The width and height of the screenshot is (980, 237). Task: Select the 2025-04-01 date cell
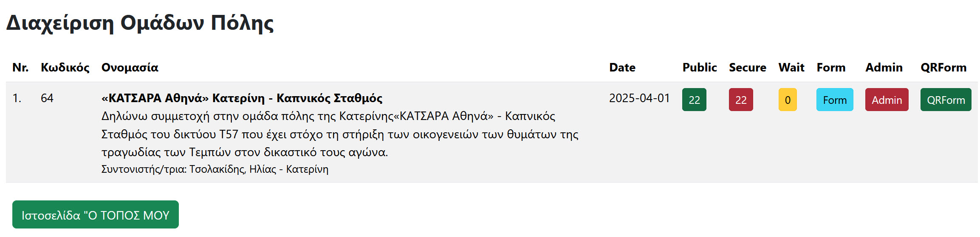tap(639, 98)
